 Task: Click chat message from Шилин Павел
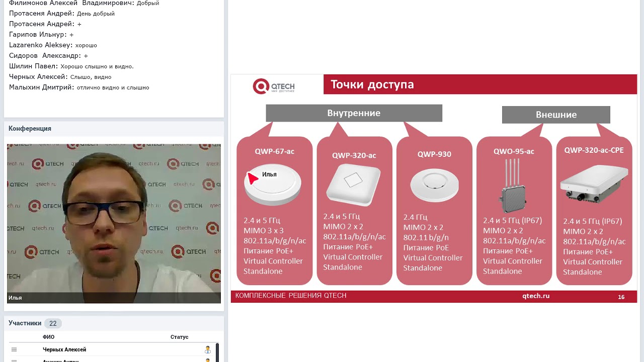point(71,66)
